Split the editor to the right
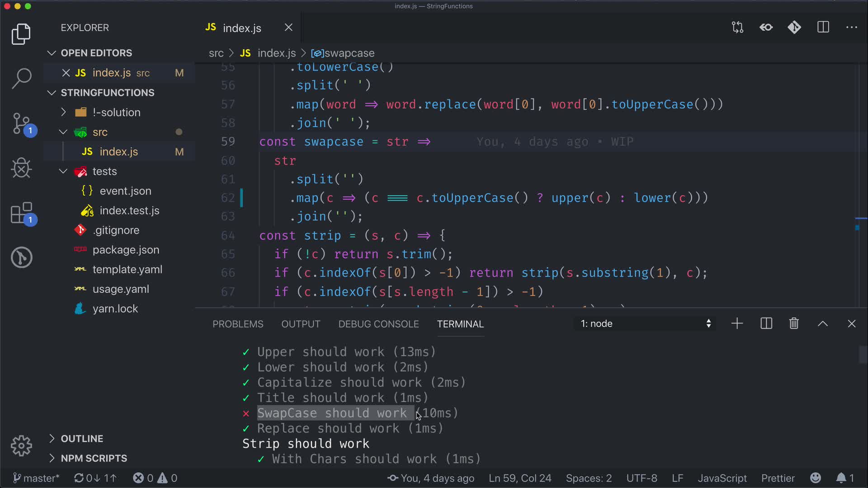Screen dimensions: 868x488 (x=823, y=28)
